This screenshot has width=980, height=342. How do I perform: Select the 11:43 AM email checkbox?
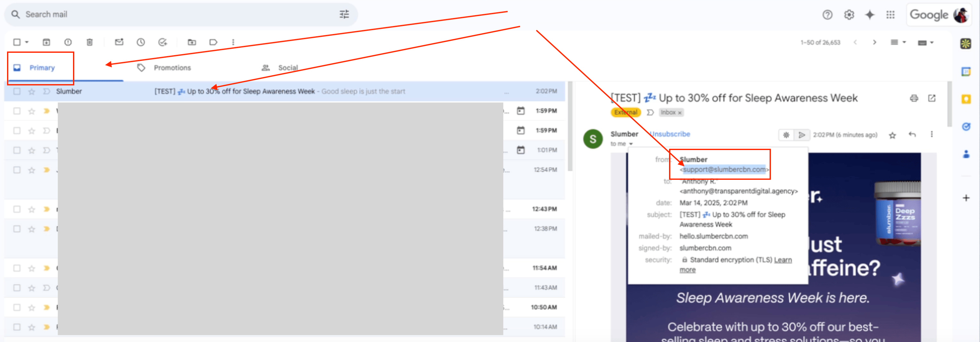(x=17, y=288)
